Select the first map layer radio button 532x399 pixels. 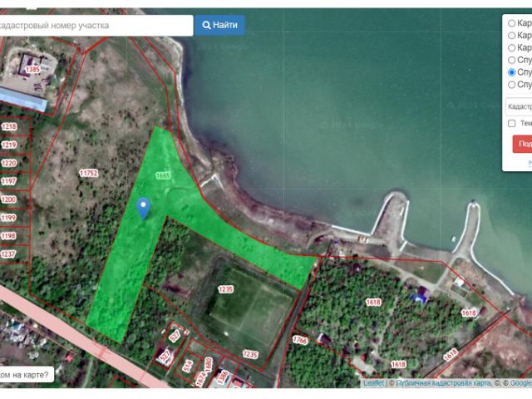[x=511, y=23]
